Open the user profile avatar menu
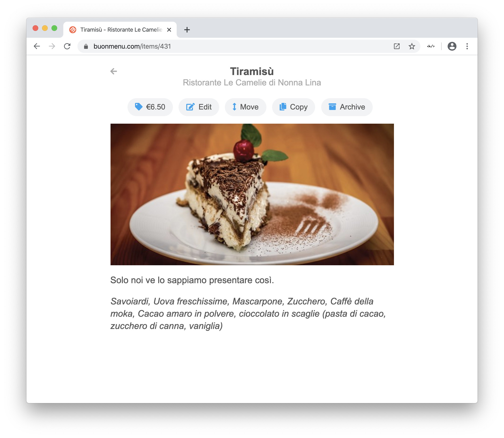This screenshot has height=438, width=504. click(x=452, y=46)
